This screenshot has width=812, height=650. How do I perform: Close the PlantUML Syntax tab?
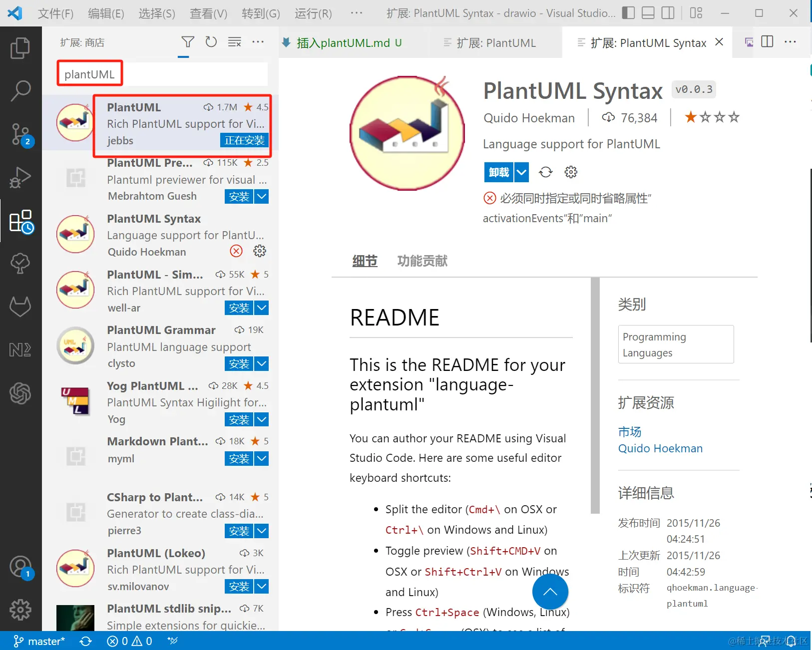(x=719, y=42)
